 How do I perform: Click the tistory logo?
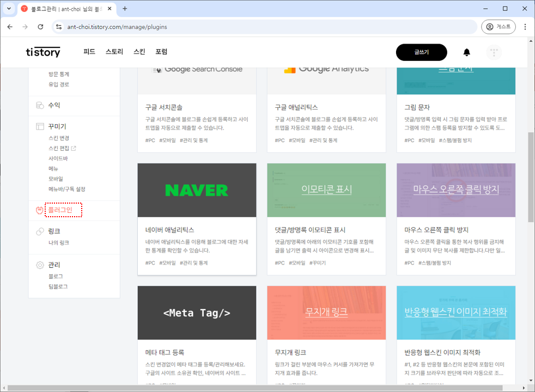(x=43, y=52)
